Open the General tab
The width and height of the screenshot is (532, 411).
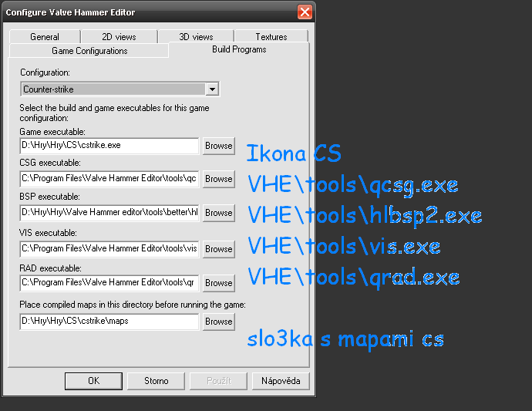[x=45, y=37]
